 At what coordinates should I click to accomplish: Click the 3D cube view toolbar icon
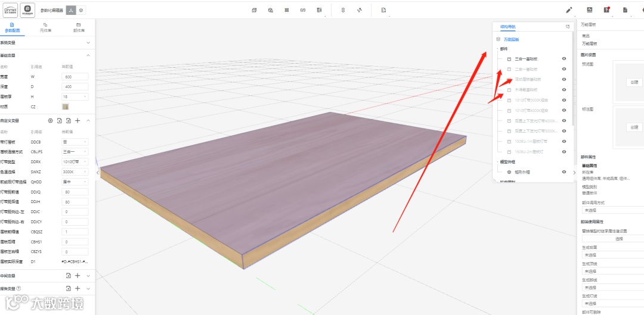pyautogui.click(x=254, y=10)
